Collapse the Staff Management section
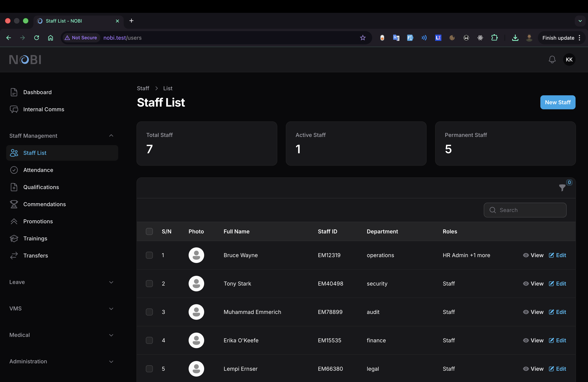 (111, 136)
